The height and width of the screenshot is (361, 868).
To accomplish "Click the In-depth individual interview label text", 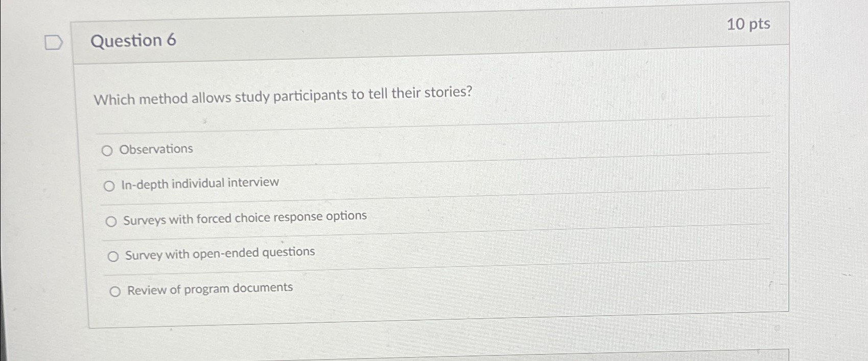I will click(200, 183).
